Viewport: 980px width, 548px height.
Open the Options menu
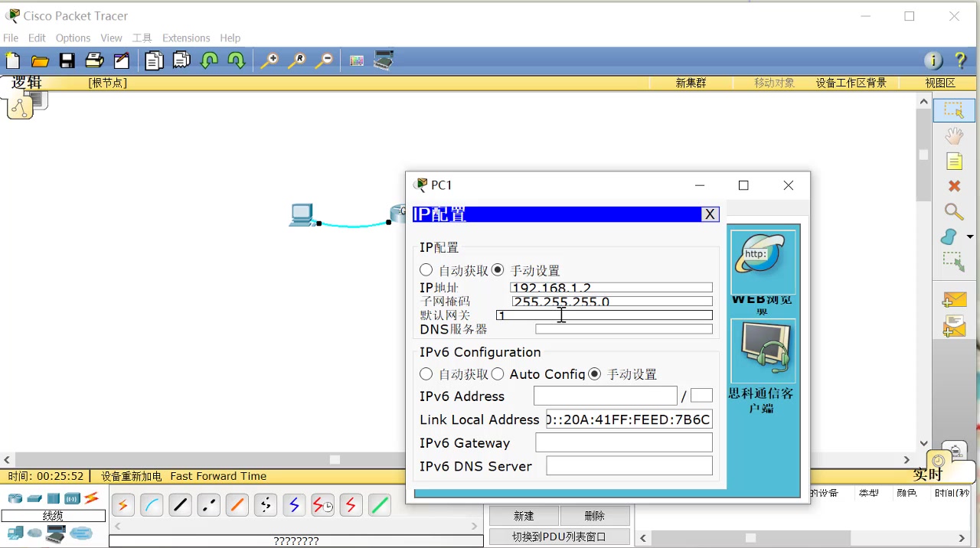point(73,38)
